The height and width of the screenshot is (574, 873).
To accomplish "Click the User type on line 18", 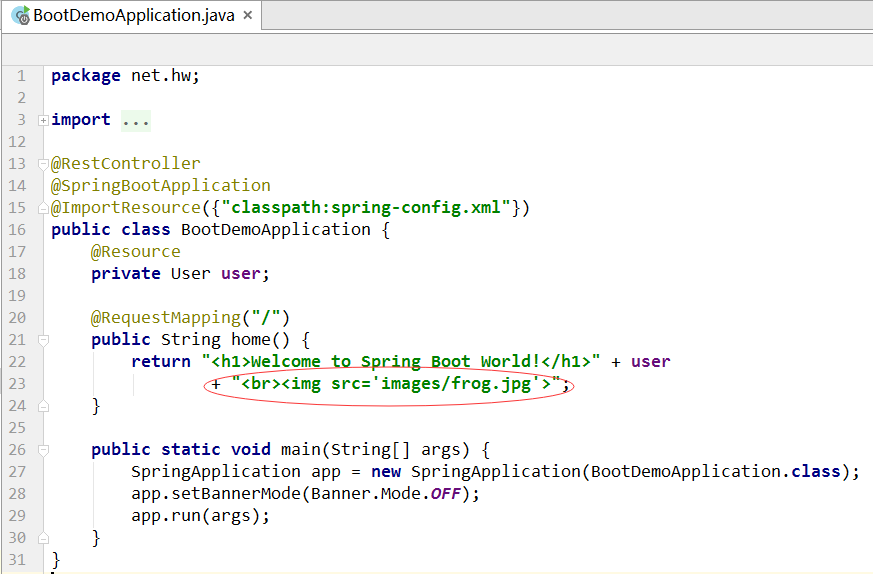I will (191, 273).
